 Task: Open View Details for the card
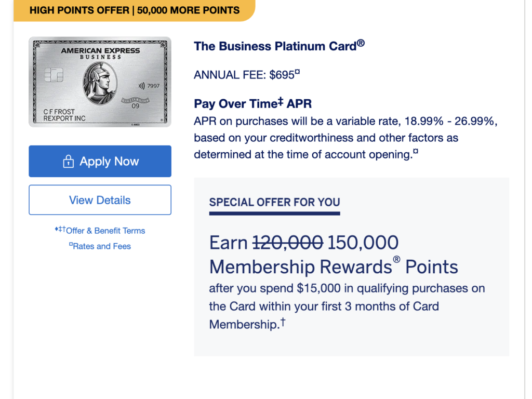tap(100, 200)
